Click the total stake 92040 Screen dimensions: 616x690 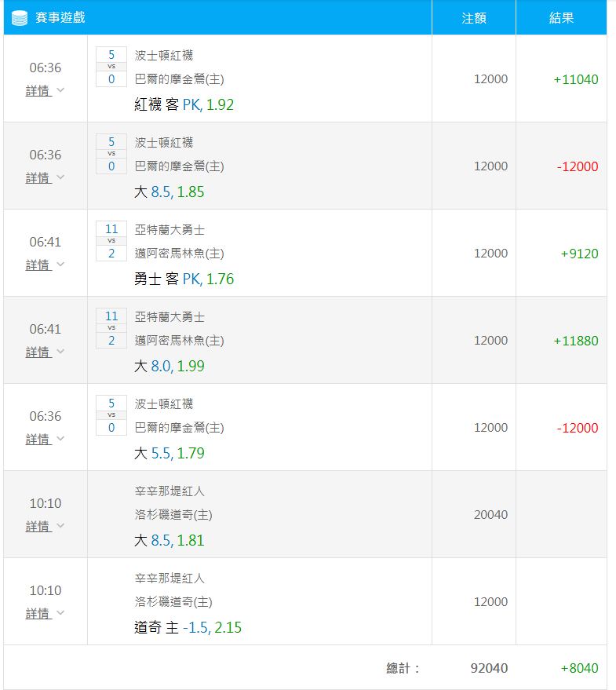[490, 668]
